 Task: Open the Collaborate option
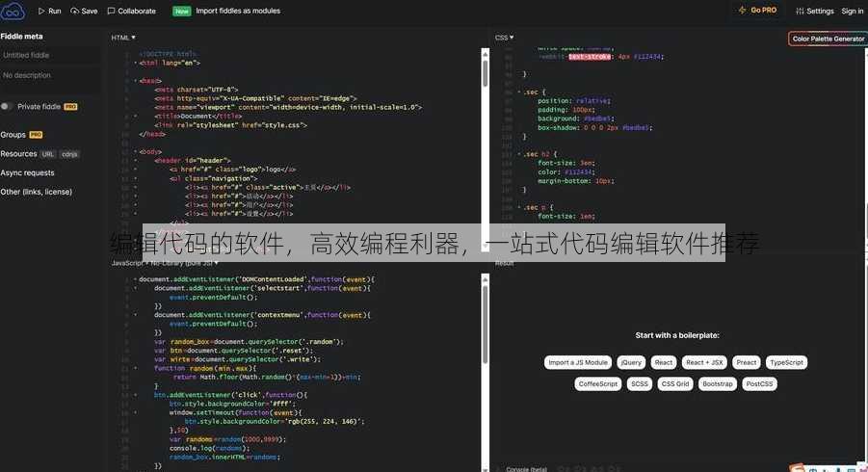pyautogui.click(x=131, y=11)
